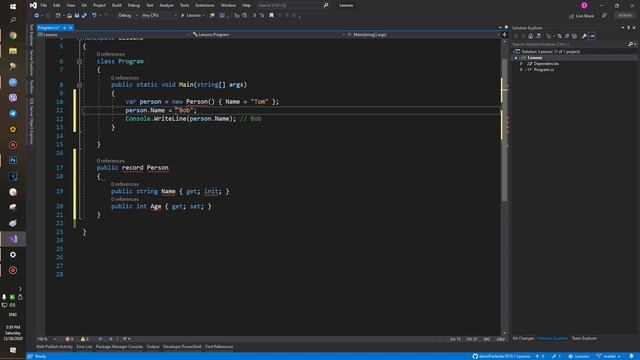
Task: Toggle the Preview Selected Items icon in Solution Explorer
Action: coord(592,36)
